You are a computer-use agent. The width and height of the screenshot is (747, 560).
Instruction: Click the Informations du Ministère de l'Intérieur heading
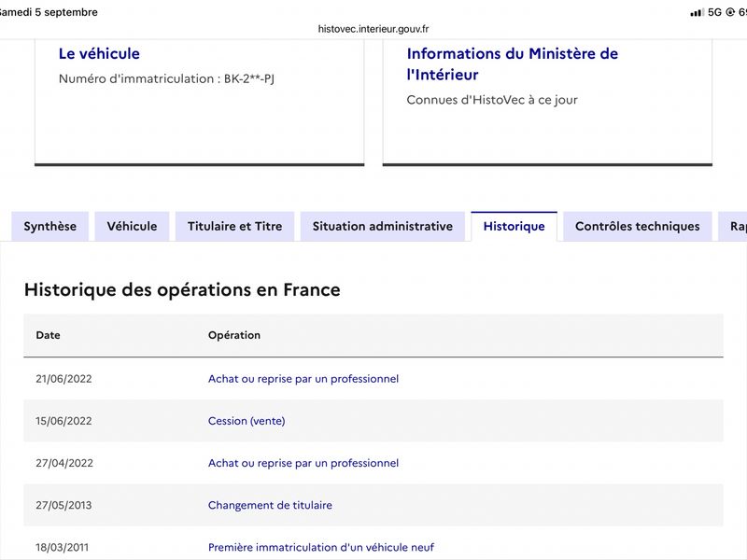(x=512, y=63)
